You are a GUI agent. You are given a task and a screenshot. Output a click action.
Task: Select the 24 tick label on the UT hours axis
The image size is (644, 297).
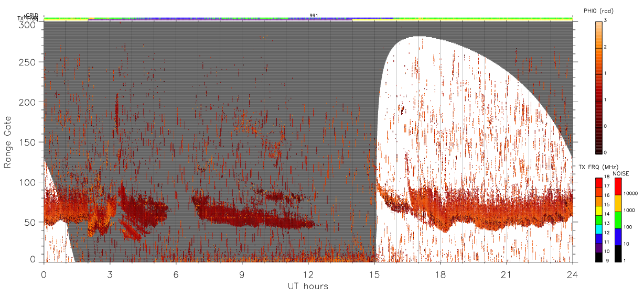coord(573,274)
